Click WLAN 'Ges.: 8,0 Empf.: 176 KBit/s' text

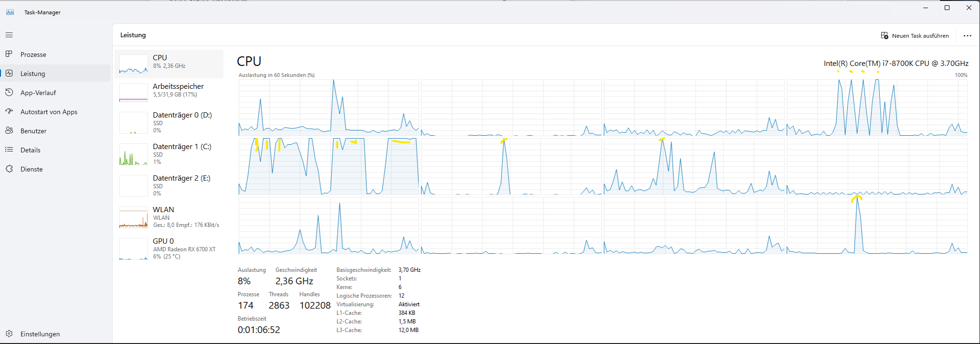coord(186,225)
